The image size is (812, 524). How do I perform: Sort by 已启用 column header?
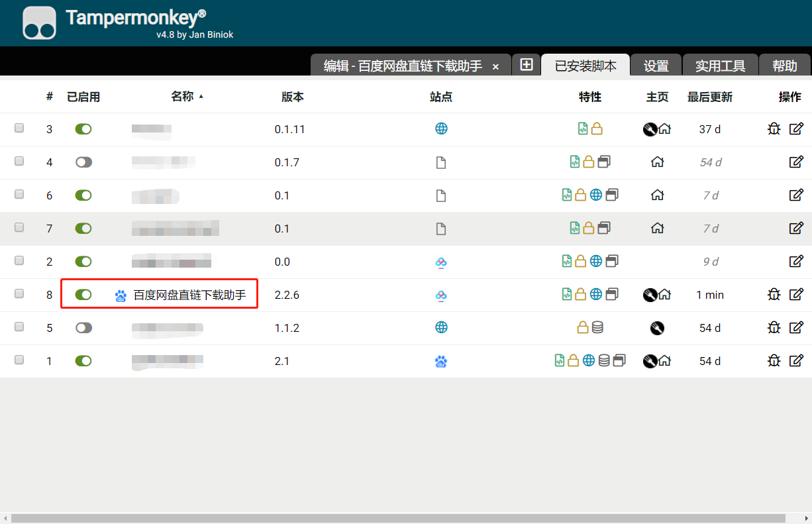click(83, 97)
